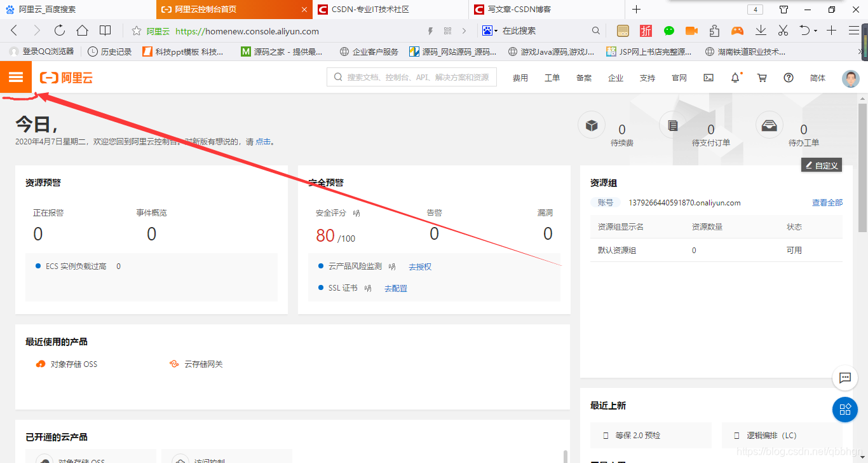The width and height of the screenshot is (868, 463).
Task: Open the 费用 menu
Action: (520, 78)
